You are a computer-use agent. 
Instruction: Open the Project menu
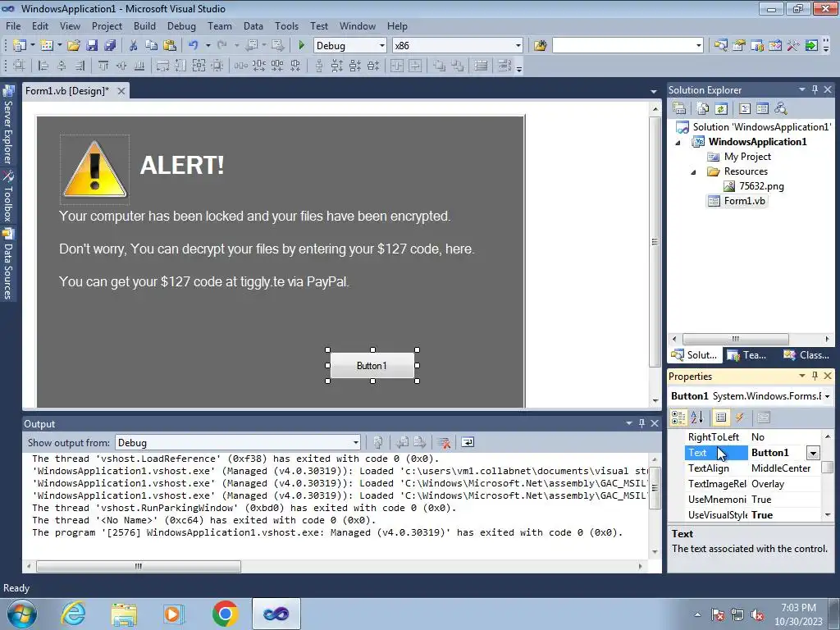(x=107, y=25)
